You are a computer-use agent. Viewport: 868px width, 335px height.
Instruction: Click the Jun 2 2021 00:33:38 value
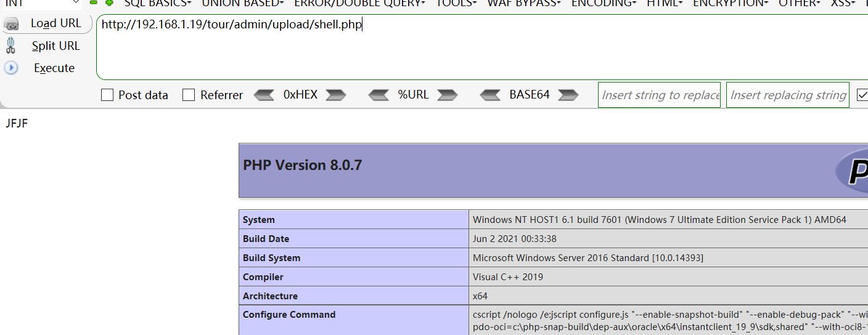click(x=514, y=239)
